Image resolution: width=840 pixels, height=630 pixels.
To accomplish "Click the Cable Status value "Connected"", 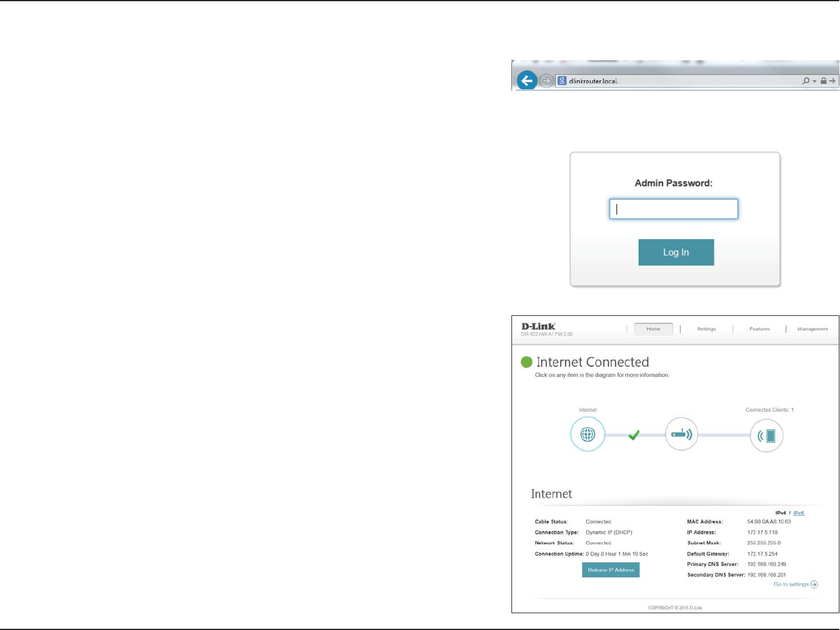I will [598, 522].
